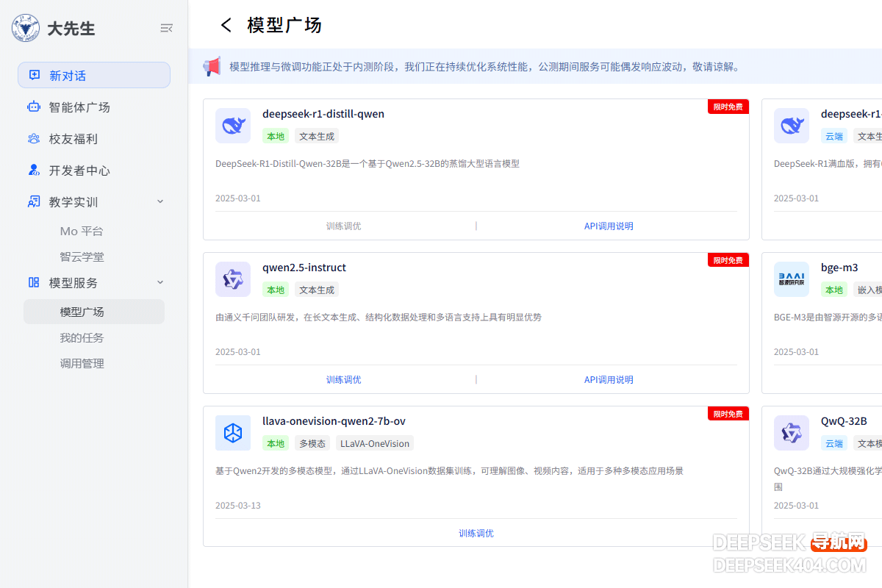
Task: Click the 新对话 plus chat icon
Action: click(34, 75)
